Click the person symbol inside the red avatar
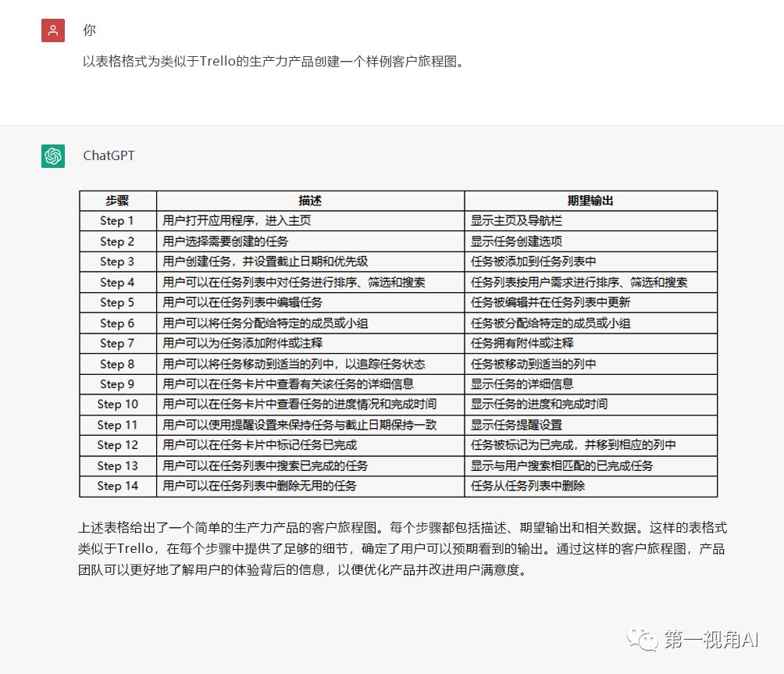Screen dimensions: 784x674 point(52,30)
